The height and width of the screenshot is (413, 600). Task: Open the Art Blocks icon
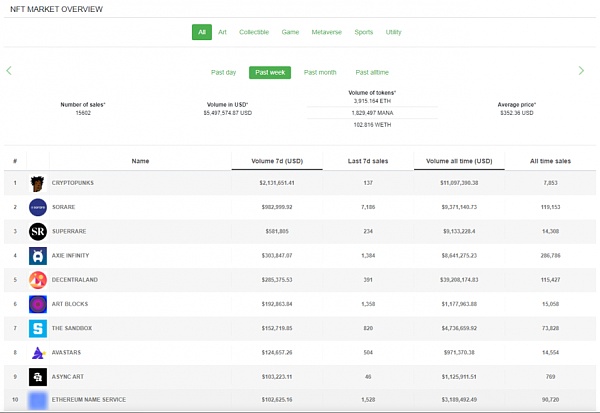38,304
